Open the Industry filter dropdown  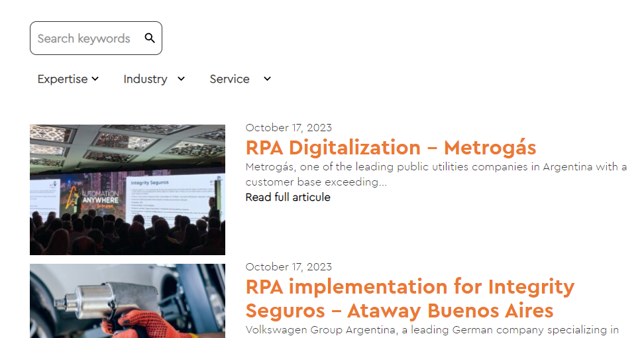click(x=154, y=79)
